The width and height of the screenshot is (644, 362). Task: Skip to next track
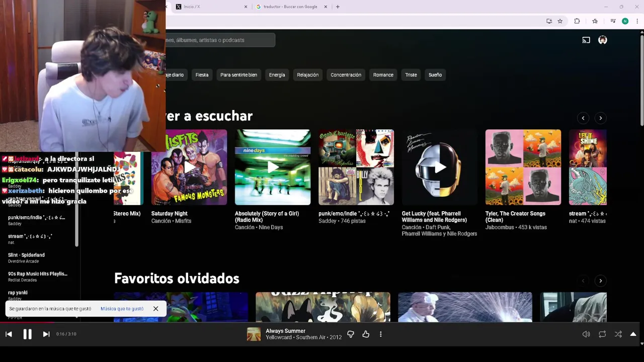point(46,334)
